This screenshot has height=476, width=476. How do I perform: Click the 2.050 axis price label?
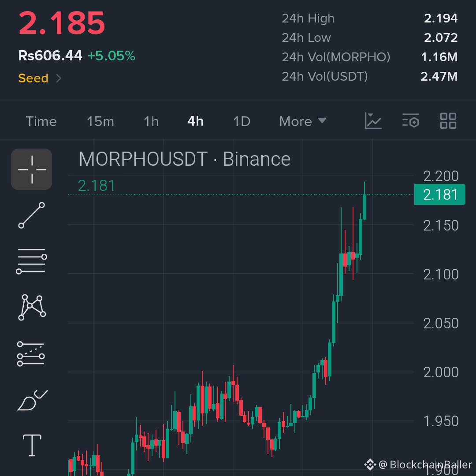(441, 324)
